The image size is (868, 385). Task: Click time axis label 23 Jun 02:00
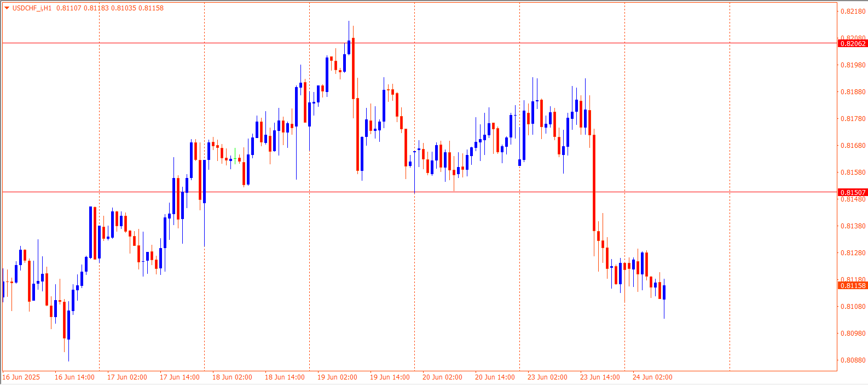(547, 377)
